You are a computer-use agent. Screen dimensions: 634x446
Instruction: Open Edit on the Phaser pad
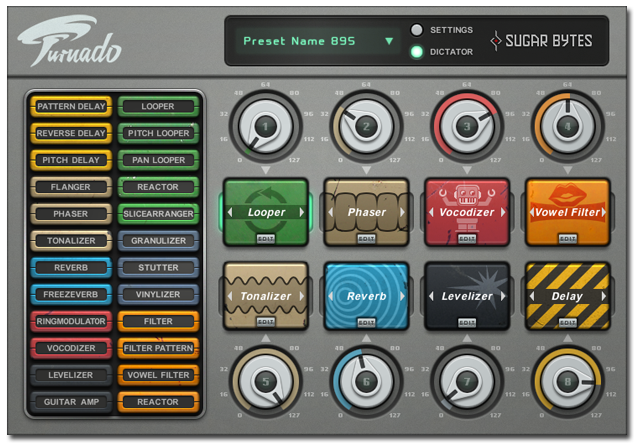(366, 239)
